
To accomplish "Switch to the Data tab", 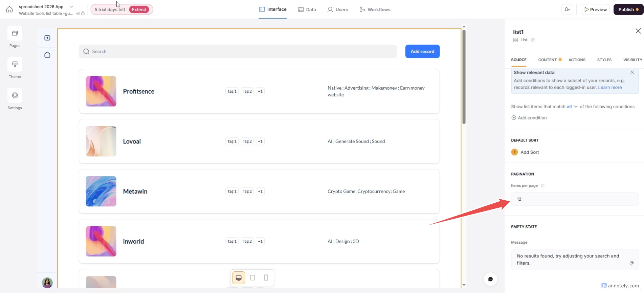I will (x=307, y=9).
